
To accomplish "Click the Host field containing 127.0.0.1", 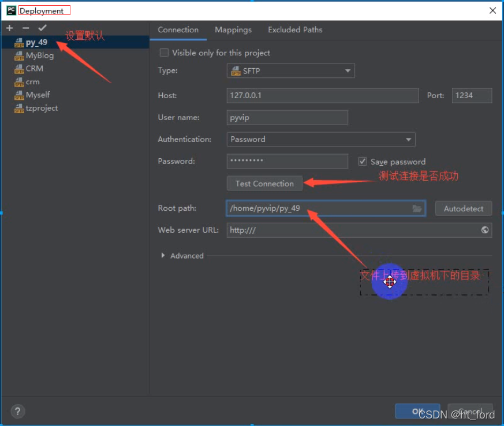I will 322,95.
